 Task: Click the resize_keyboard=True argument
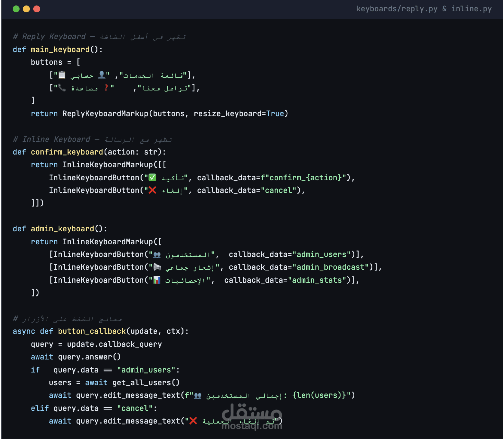tap(239, 114)
